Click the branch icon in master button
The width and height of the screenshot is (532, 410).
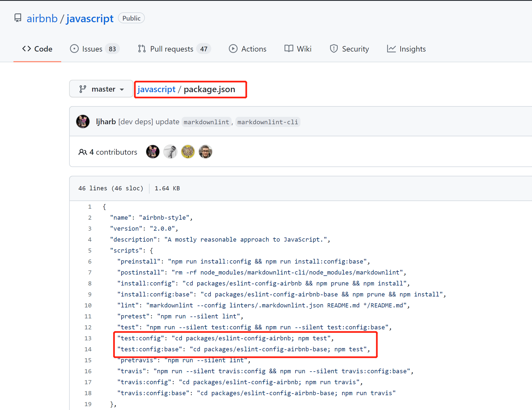[x=83, y=89]
